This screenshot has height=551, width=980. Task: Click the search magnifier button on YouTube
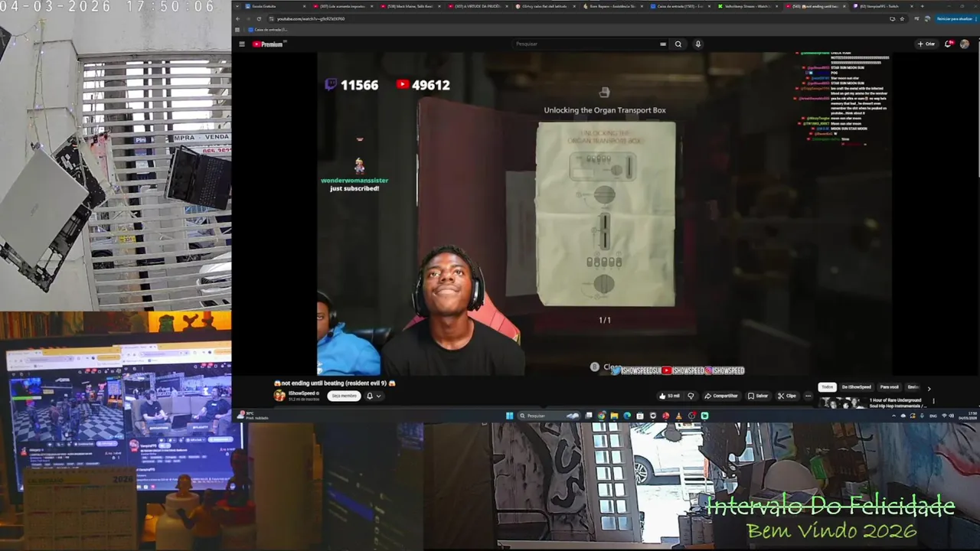point(678,44)
